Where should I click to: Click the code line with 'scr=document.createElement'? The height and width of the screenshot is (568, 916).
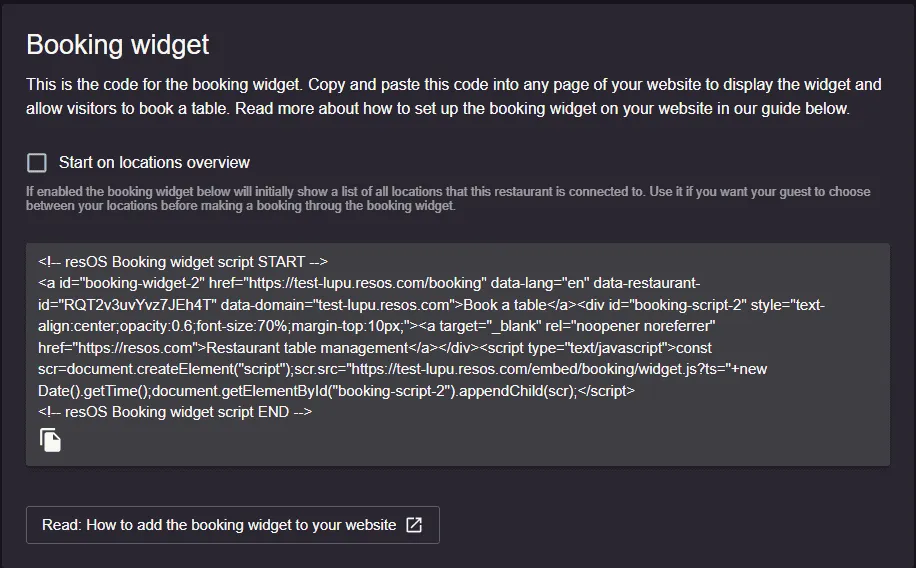click(403, 369)
